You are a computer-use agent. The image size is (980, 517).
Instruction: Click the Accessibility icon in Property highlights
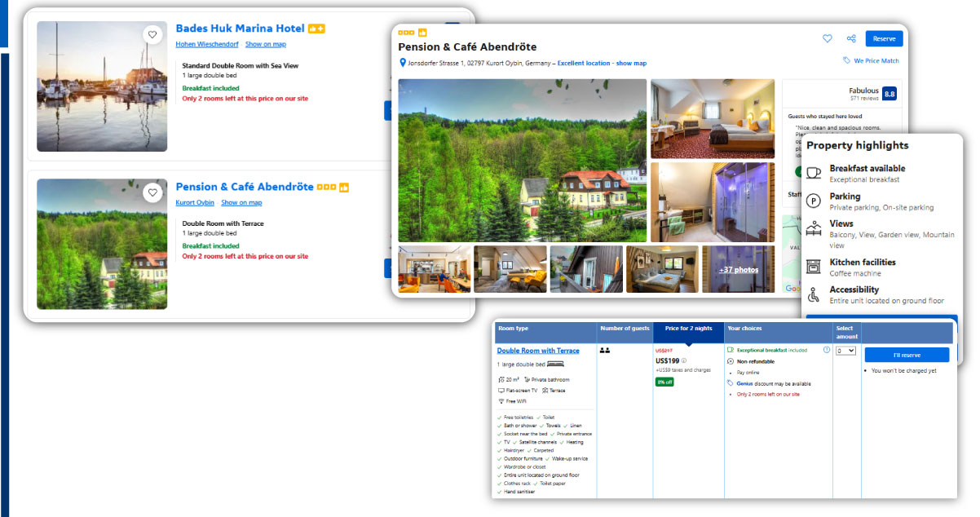click(812, 294)
